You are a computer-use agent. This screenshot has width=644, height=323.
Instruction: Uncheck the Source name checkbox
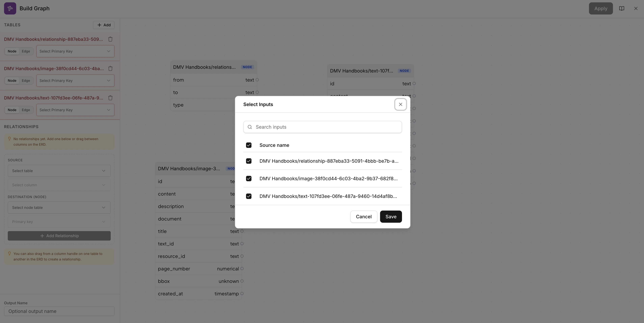tap(249, 145)
